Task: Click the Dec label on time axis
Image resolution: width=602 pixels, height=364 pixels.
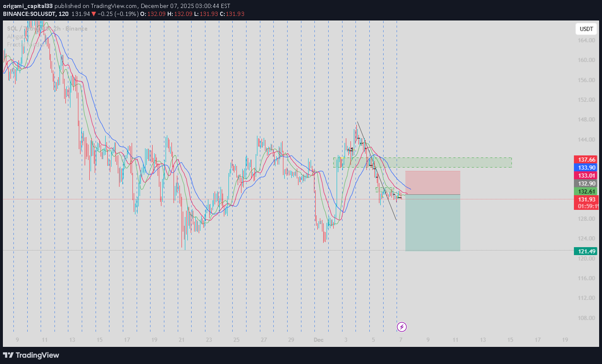Action: [x=319, y=340]
